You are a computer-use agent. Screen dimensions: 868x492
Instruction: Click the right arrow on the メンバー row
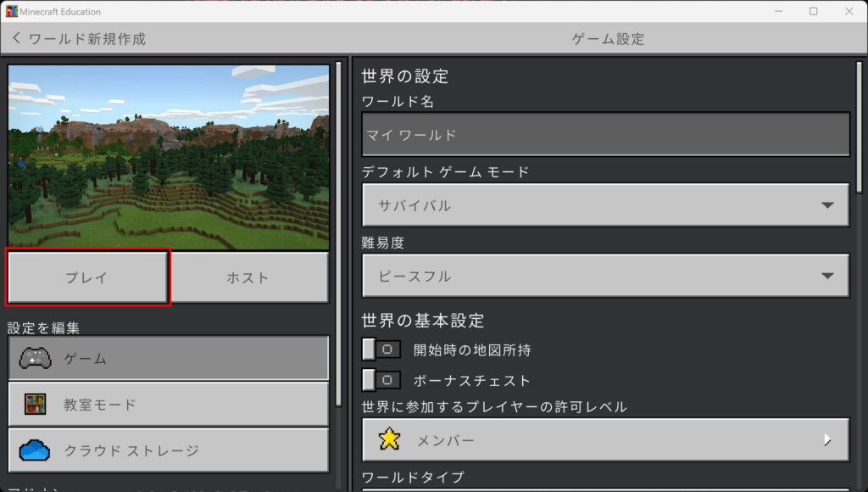[x=827, y=439]
